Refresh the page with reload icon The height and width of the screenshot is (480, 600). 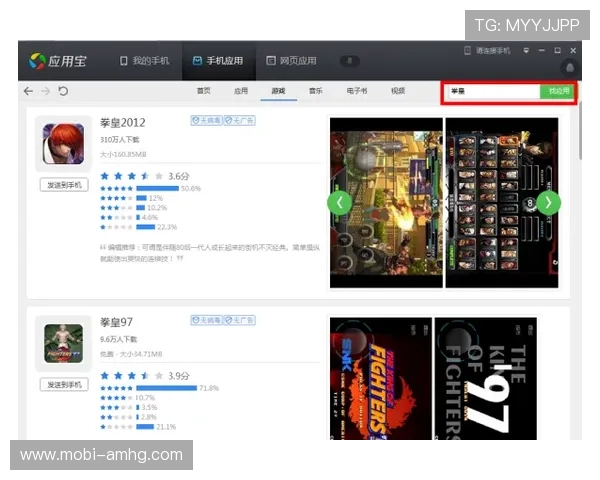pyautogui.click(x=63, y=91)
